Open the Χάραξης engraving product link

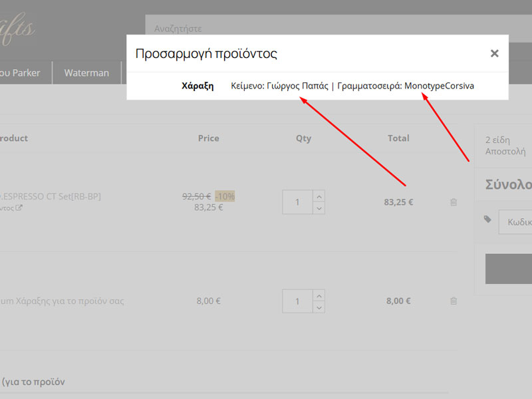(62, 301)
